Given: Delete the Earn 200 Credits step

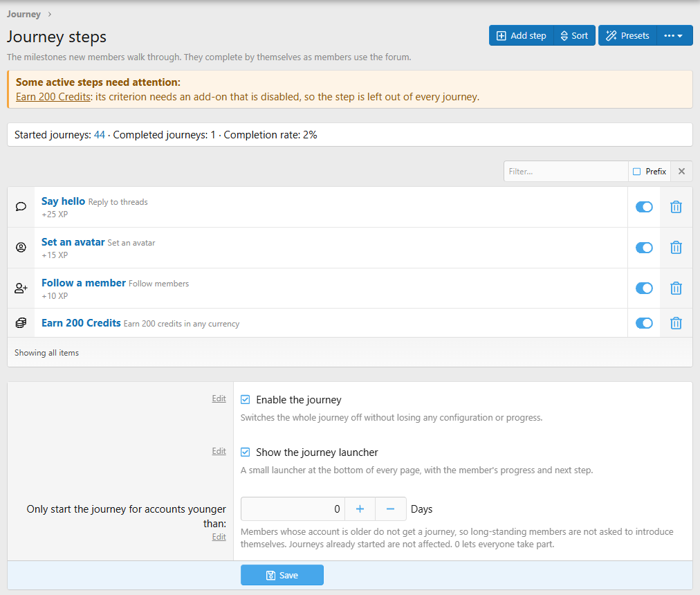Looking at the screenshot, I should [x=676, y=323].
